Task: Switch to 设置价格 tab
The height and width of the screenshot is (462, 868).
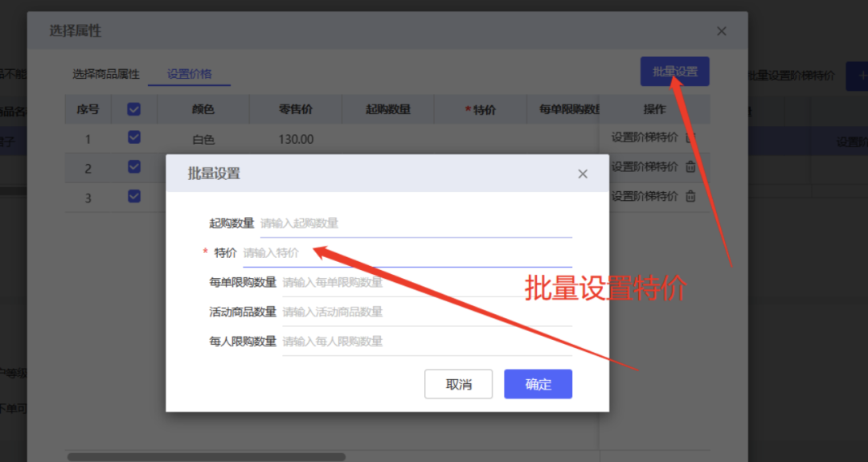Action: coord(190,74)
